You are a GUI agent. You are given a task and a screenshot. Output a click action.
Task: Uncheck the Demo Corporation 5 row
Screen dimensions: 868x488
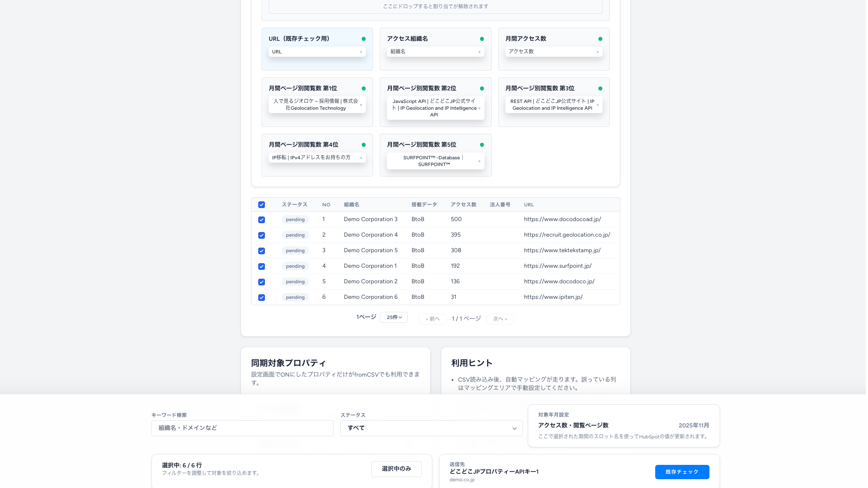point(262,251)
